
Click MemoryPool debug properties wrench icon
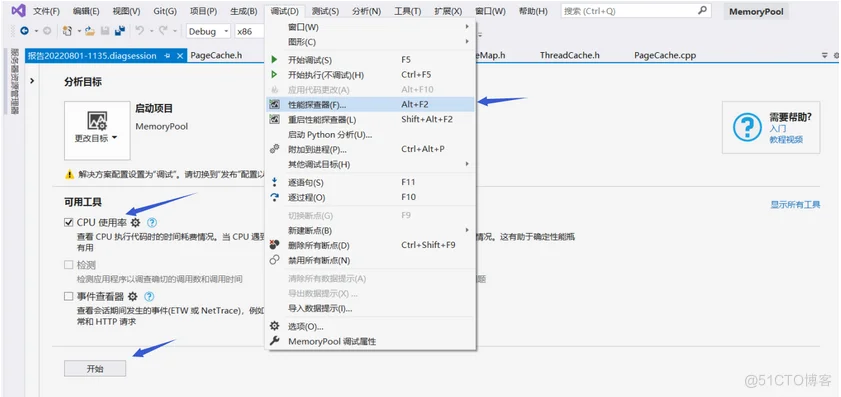tap(275, 341)
